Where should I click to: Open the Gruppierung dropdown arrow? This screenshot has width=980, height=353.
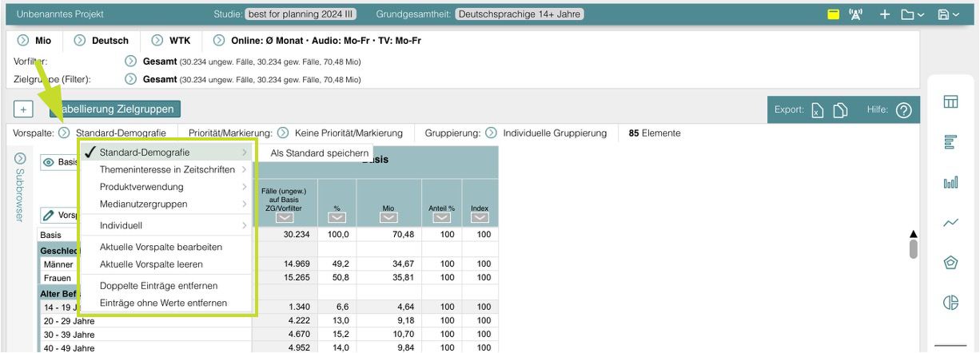[x=492, y=133]
